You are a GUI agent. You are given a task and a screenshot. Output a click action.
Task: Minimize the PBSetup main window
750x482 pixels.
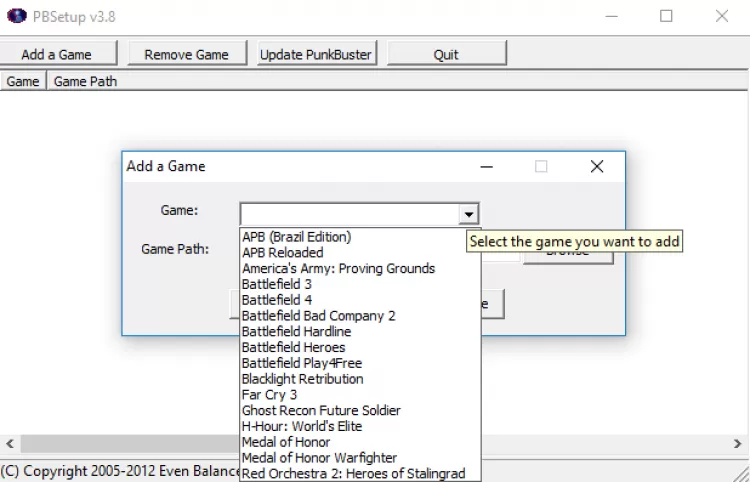click(611, 16)
